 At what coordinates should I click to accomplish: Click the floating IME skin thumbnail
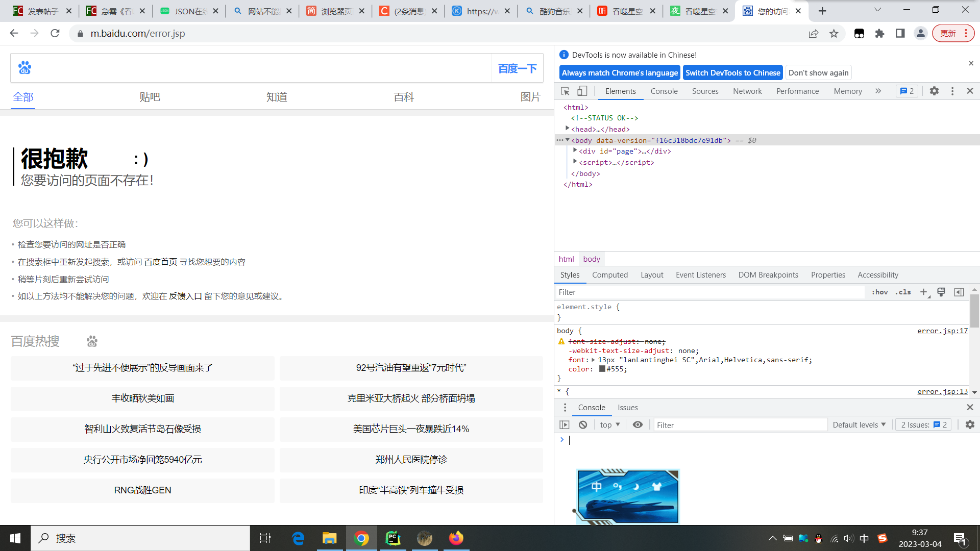point(628,496)
